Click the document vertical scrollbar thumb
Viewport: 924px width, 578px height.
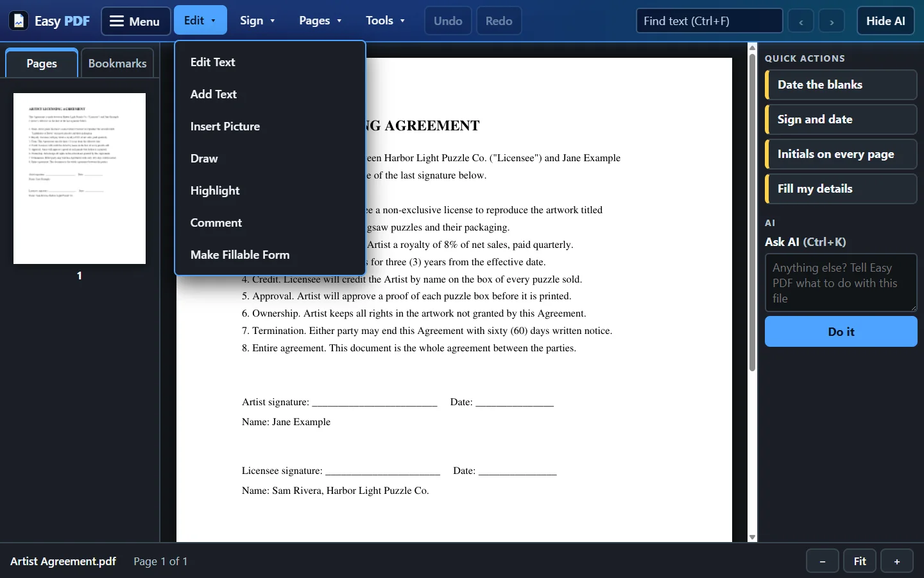click(753, 212)
